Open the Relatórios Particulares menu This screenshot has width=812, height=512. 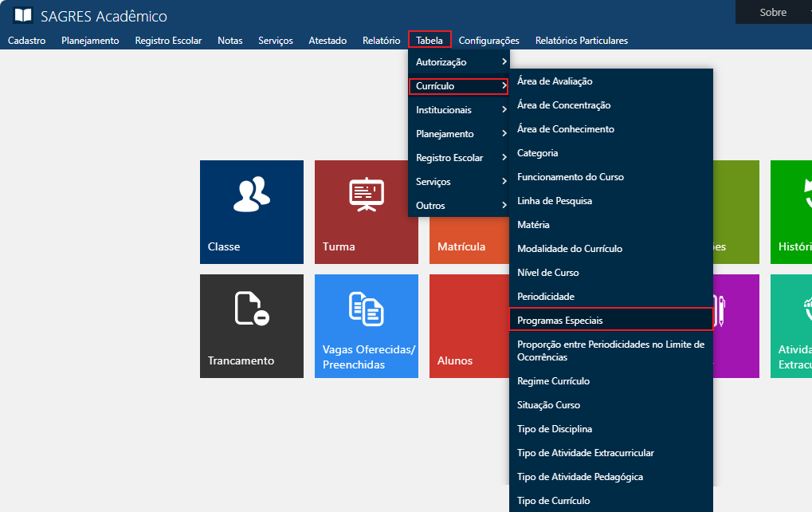(581, 41)
